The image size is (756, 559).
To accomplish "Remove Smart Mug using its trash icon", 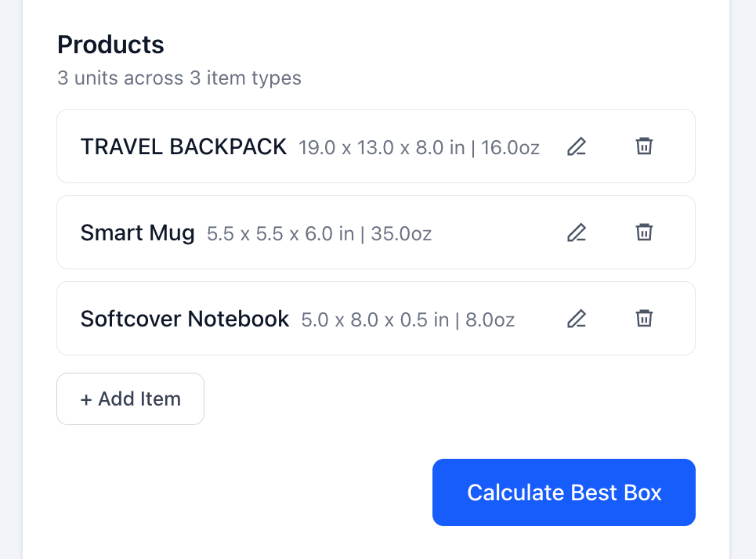I will (x=644, y=233).
